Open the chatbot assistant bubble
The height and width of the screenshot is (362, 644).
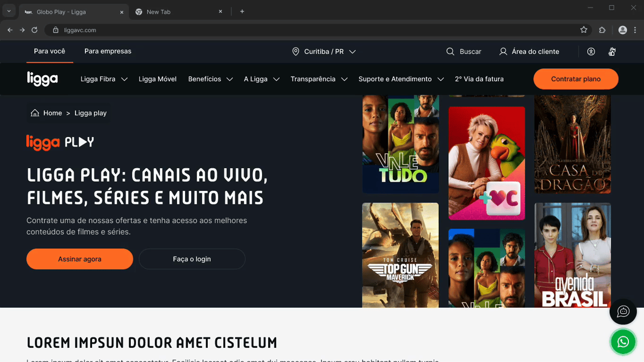(623, 311)
